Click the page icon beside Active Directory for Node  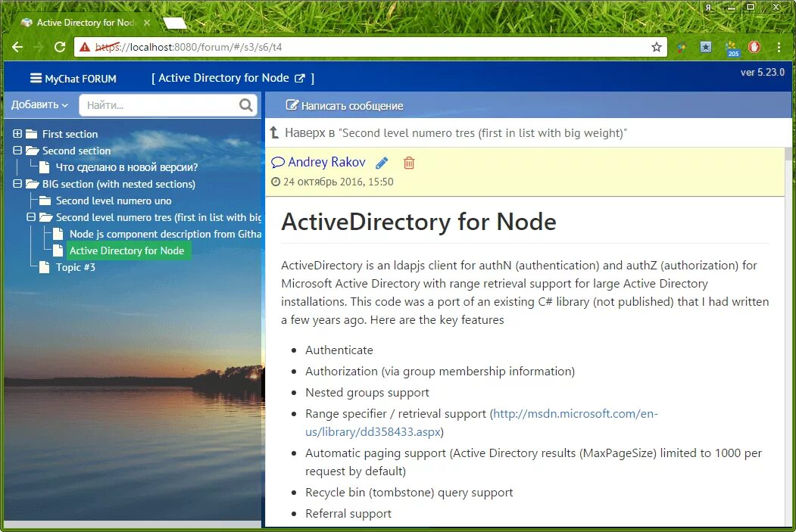[x=58, y=250]
